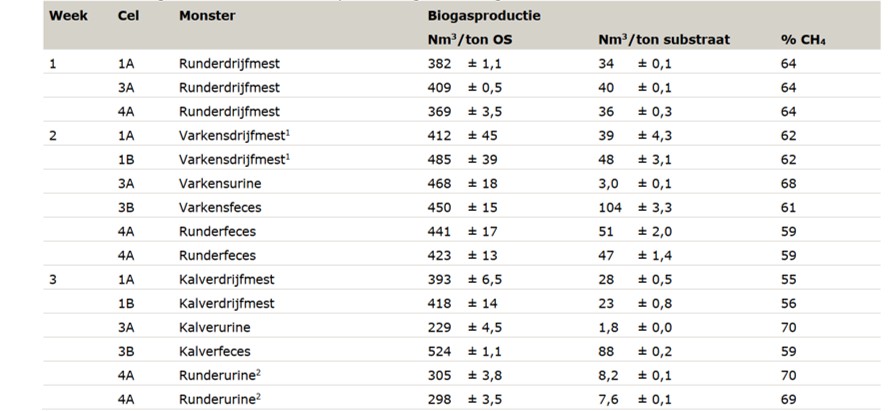Viewport: 890px width, 411px height.
Task: Click footnote superscript on Varkensdrijfmest 1B
Action: [288, 157]
